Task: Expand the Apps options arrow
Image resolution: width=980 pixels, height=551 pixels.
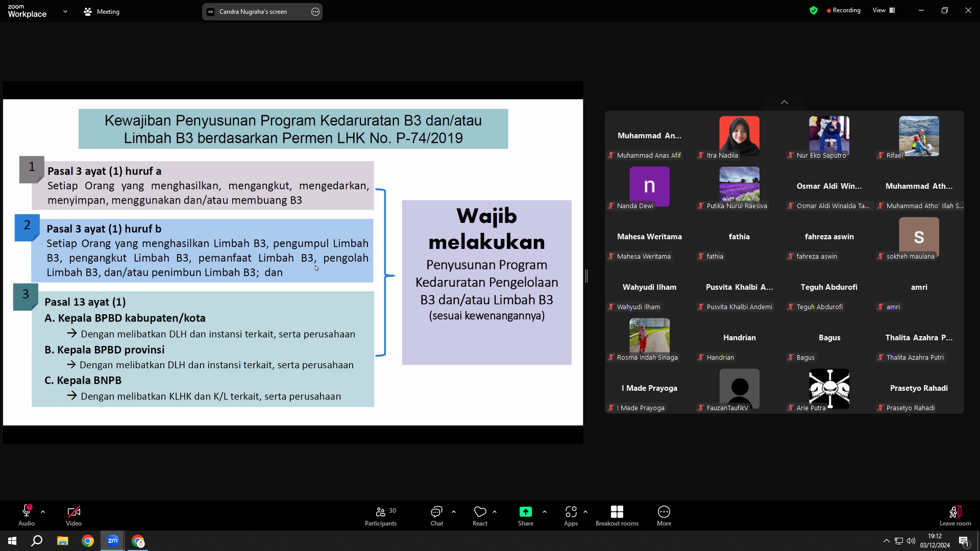Action: pos(585,512)
